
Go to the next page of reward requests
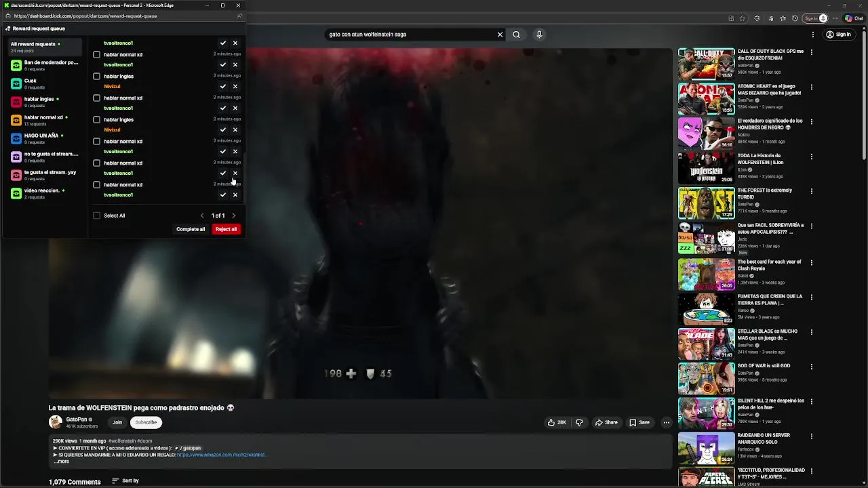(234, 216)
